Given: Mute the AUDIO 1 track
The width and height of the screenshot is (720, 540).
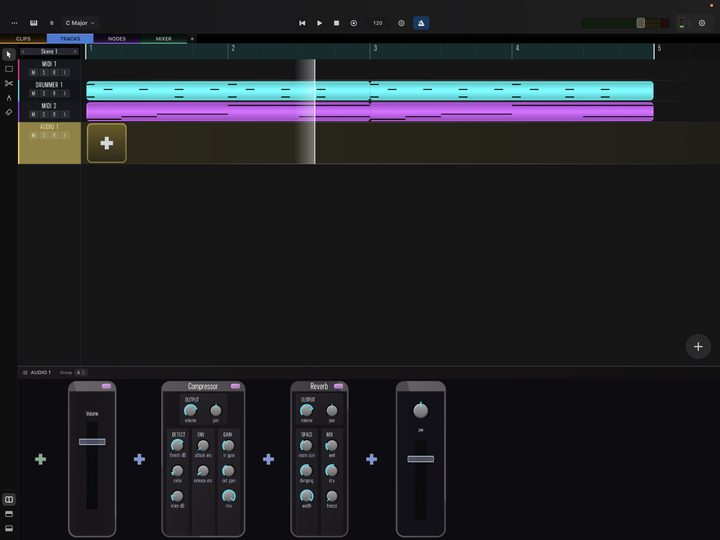Looking at the screenshot, I should [x=33, y=135].
